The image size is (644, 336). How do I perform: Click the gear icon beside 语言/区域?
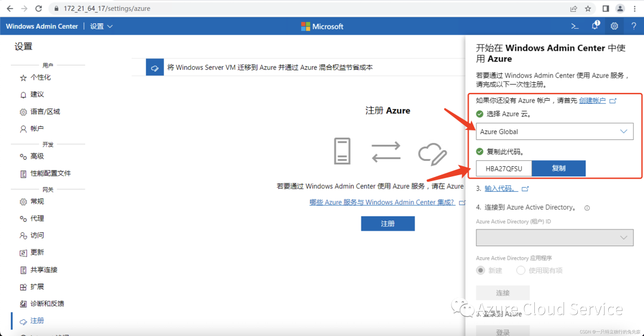23,112
